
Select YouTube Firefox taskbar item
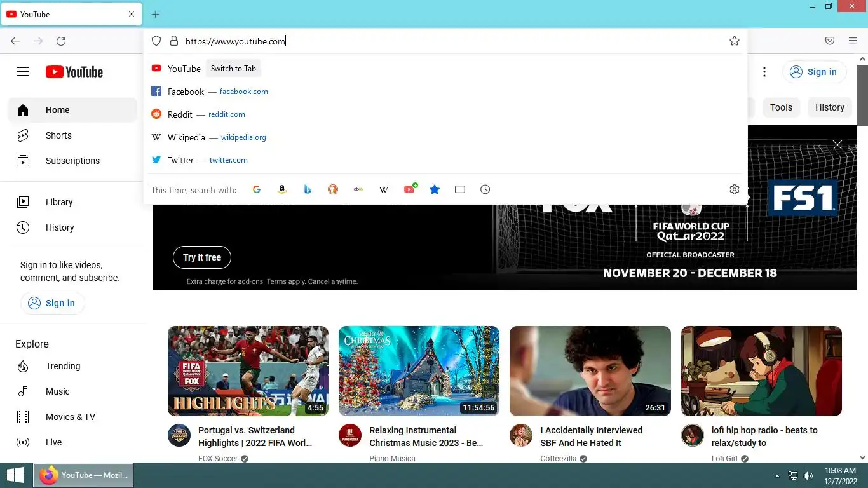click(x=84, y=475)
